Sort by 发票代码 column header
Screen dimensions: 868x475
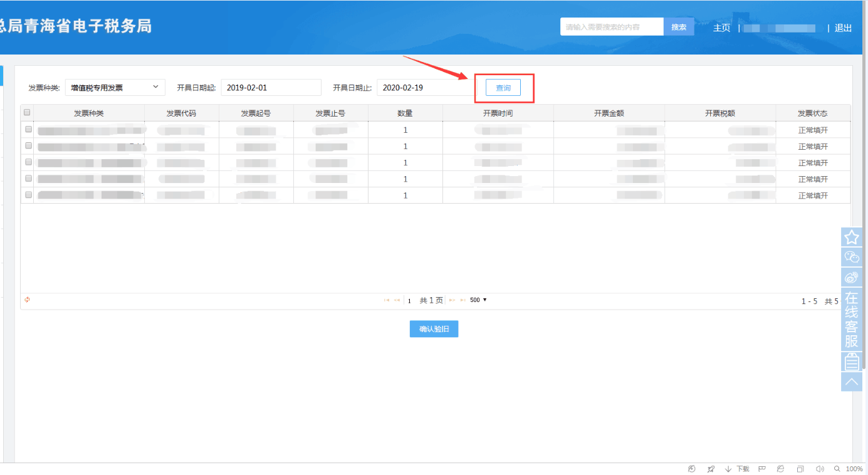[x=181, y=113]
